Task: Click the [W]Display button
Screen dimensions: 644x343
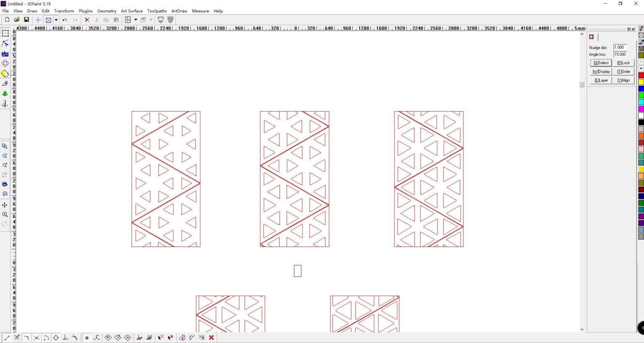Action: [x=601, y=72]
